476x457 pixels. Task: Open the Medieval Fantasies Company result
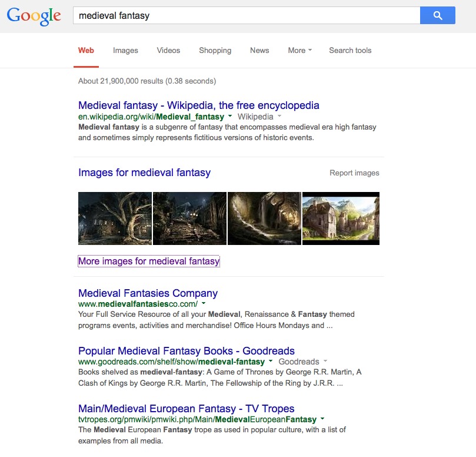click(x=148, y=293)
